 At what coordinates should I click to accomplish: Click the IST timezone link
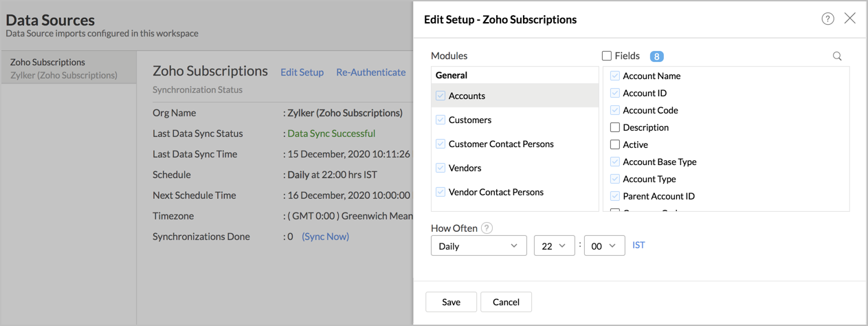638,245
